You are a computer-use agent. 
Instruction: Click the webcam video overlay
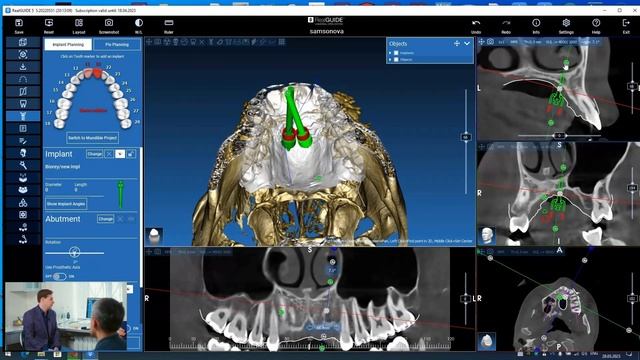click(x=66, y=316)
